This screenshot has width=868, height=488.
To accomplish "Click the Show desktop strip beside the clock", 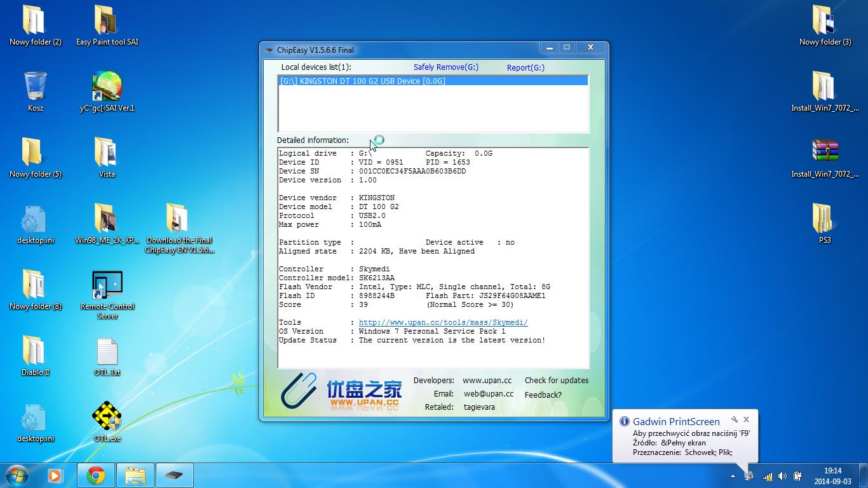I will point(864,476).
